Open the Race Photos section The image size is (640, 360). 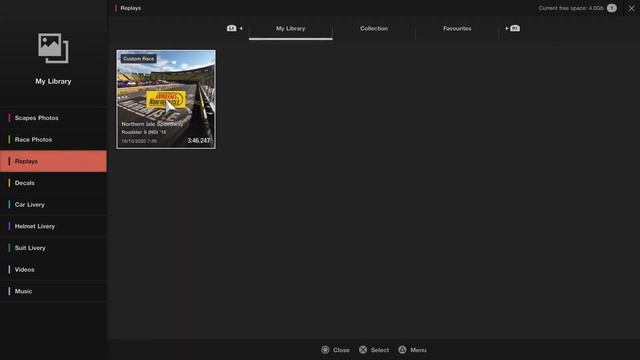coord(53,140)
